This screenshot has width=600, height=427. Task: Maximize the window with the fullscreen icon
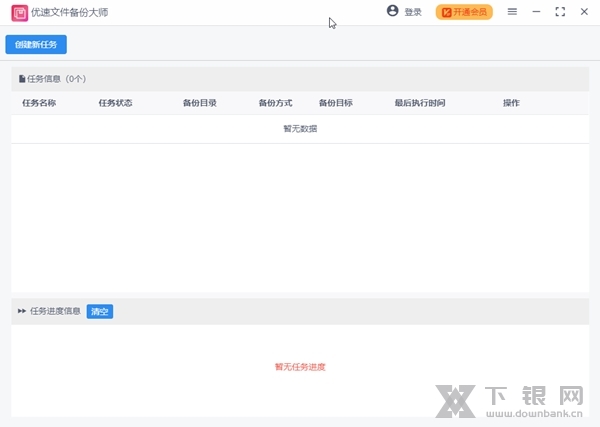coord(560,12)
